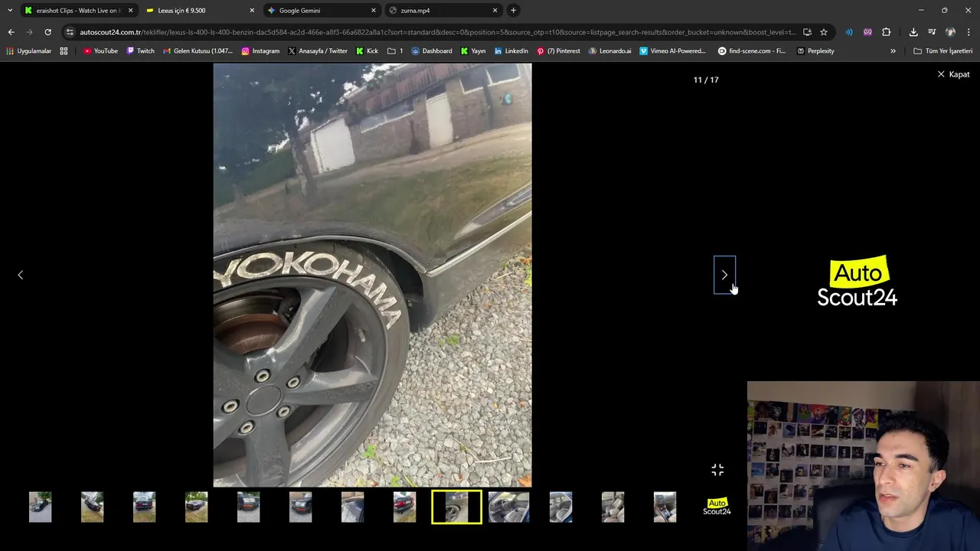This screenshot has height=551, width=980.
Task: Reload the page
Action: coord(47,32)
